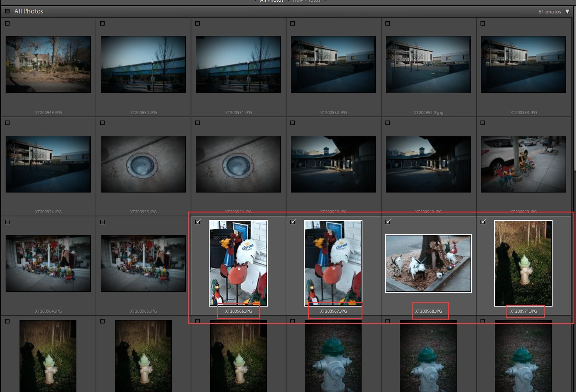Select the XT200951.JPG thumbnail
Viewport: 576px width, 392px height.
[238, 64]
